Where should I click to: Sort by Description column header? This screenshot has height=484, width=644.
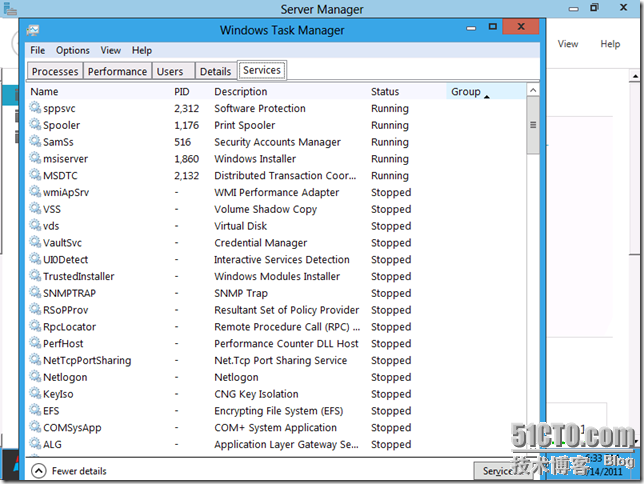pos(241,92)
